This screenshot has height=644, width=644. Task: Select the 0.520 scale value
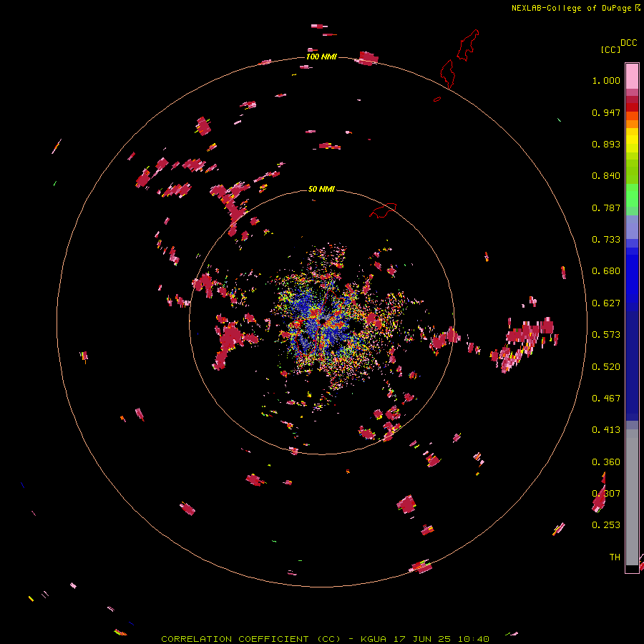pyautogui.click(x=606, y=367)
